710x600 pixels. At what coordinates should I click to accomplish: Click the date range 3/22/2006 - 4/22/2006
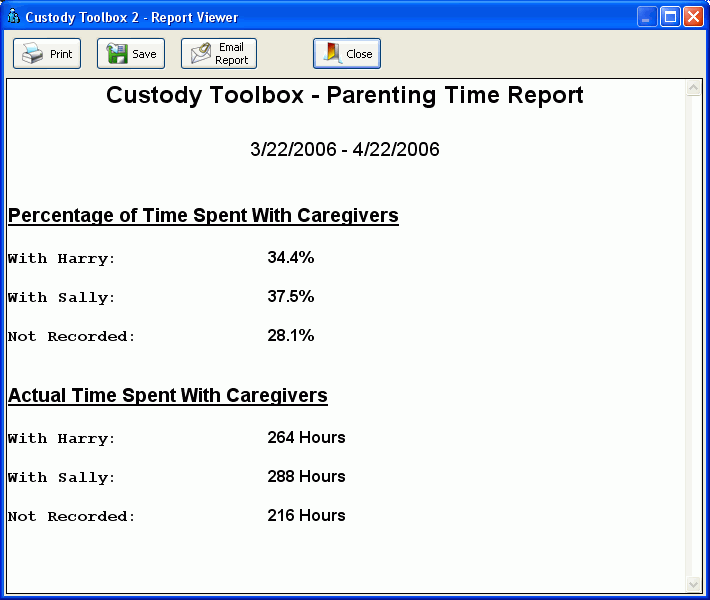tap(345, 149)
